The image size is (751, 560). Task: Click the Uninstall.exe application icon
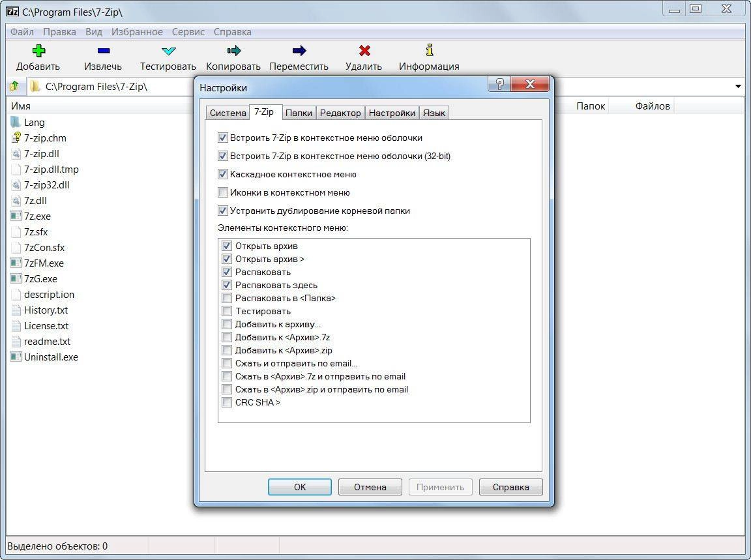click(16, 357)
